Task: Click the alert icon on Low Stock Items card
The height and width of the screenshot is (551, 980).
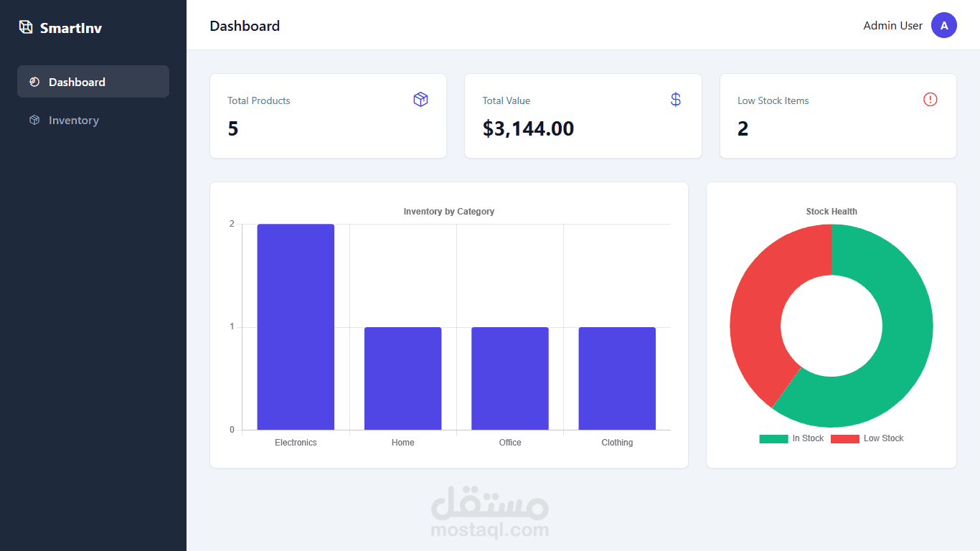Action: pyautogui.click(x=930, y=99)
